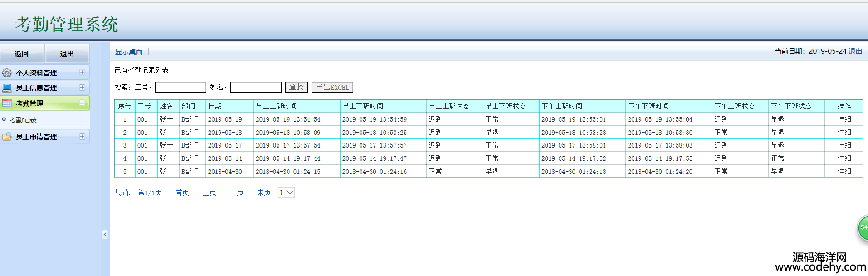Screen dimensions: 868x276
Task: Open the page number dropdown
Action: point(286,192)
